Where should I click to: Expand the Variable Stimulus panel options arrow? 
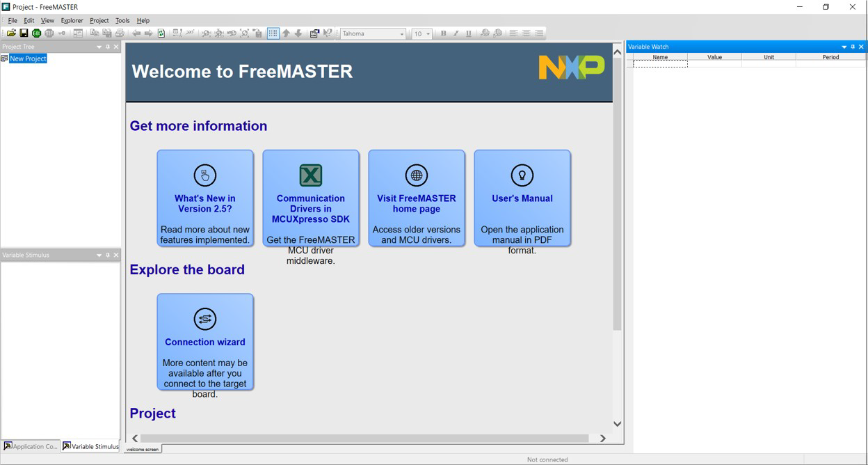[x=99, y=255]
